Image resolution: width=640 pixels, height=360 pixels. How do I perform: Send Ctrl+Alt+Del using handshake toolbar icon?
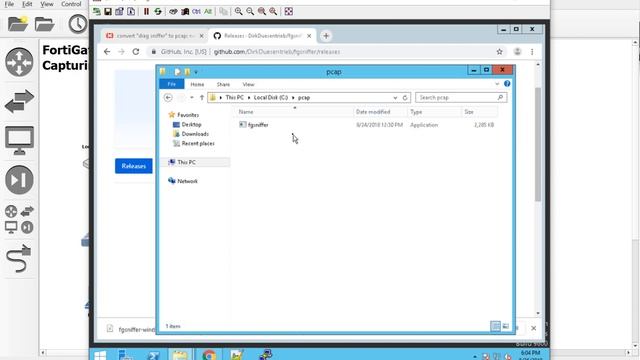173,11
